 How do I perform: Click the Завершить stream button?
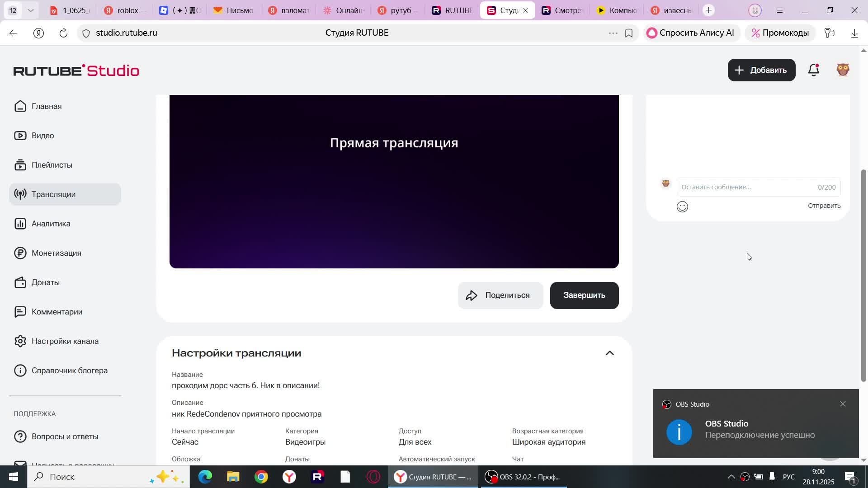tap(584, 296)
